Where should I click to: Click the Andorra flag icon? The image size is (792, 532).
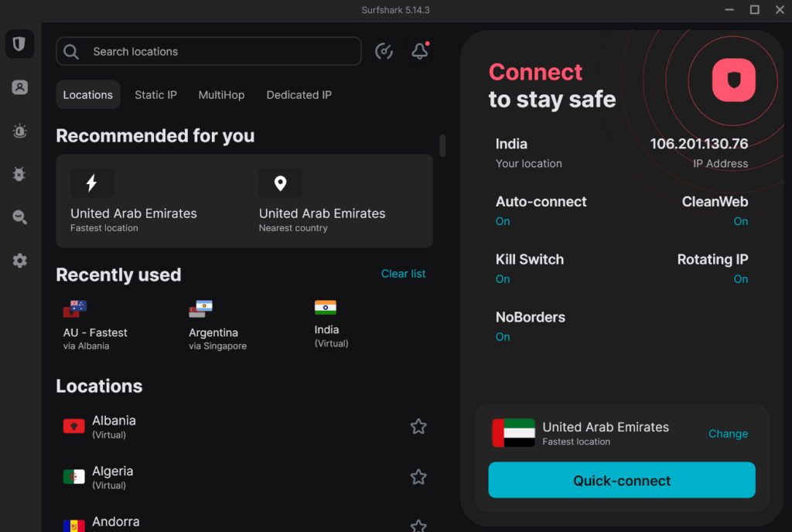73,526
